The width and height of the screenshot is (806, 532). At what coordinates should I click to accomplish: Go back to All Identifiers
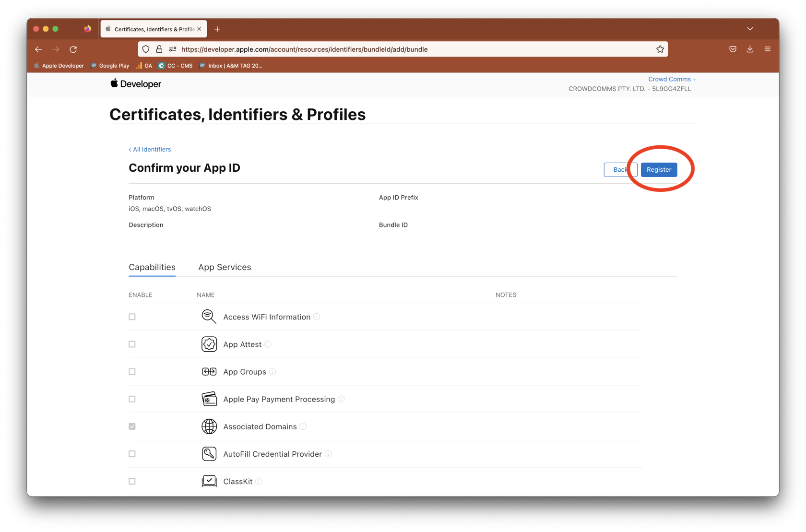pyautogui.click(x=150, y=150)
